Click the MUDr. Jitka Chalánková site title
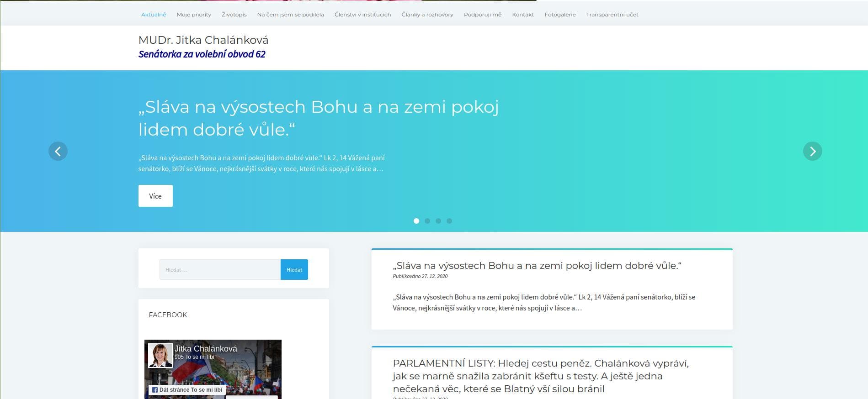 click(203, 40)
